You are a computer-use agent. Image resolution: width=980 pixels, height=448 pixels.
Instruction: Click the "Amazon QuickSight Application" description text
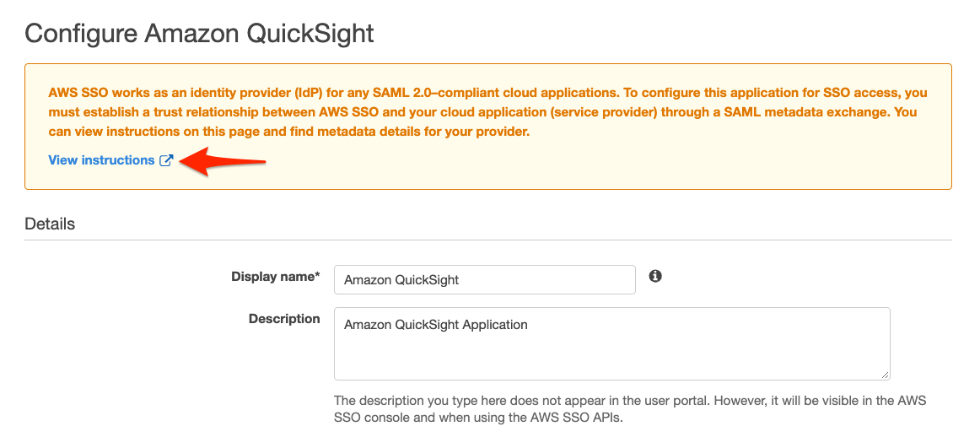pos(436,325)
